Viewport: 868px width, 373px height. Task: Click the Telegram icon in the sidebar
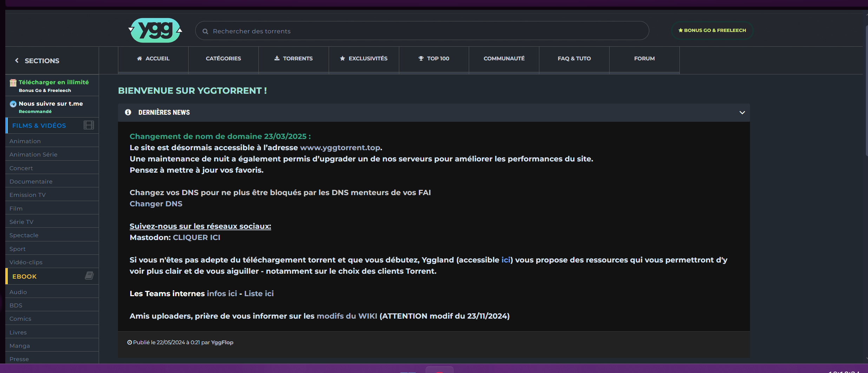(13, 104)
